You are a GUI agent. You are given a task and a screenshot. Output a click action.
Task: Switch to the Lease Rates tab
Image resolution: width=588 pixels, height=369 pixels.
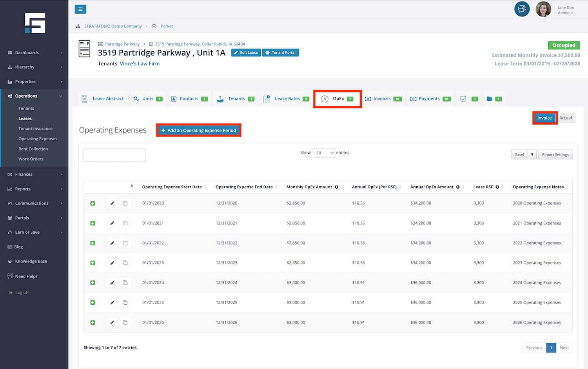click(287, 99)
